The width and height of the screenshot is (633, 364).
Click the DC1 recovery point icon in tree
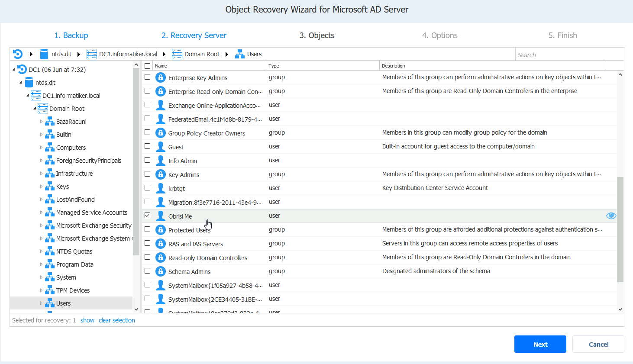(22, 69)
